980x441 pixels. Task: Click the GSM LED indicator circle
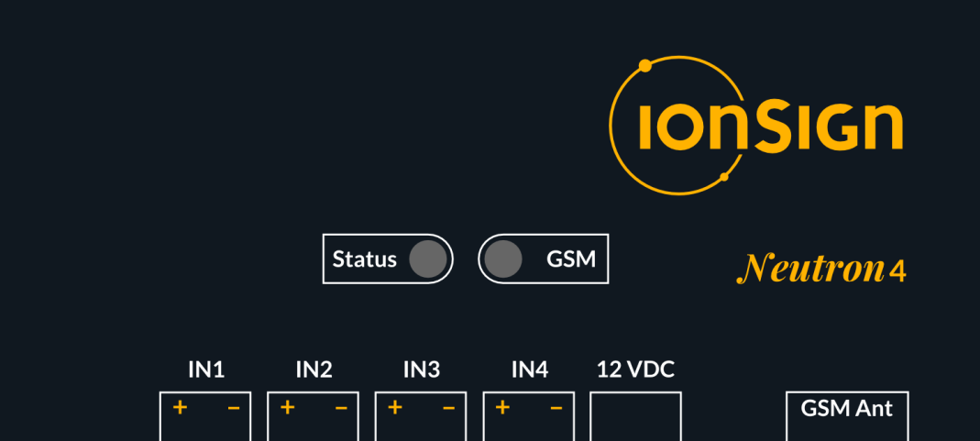point(503,259)
